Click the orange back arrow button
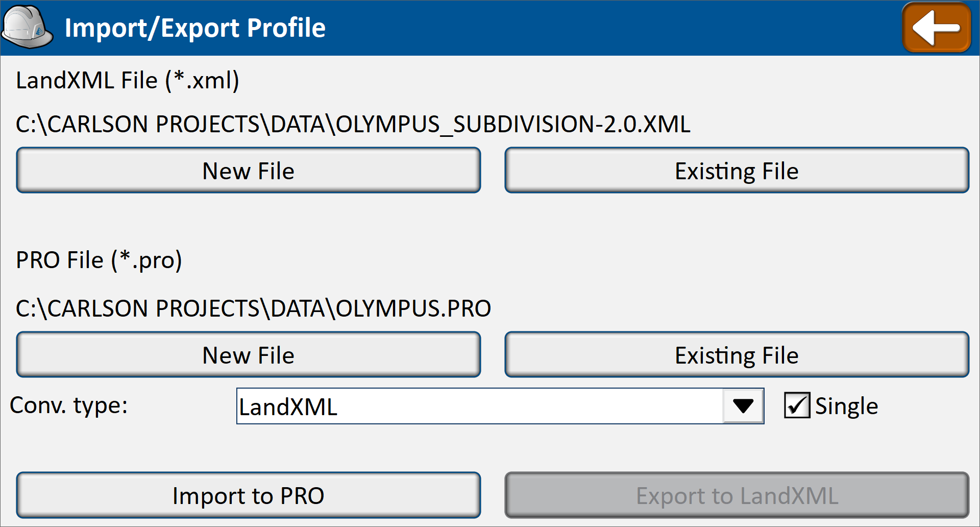Screen dimensions: 980x527 [x=937, y=28]
